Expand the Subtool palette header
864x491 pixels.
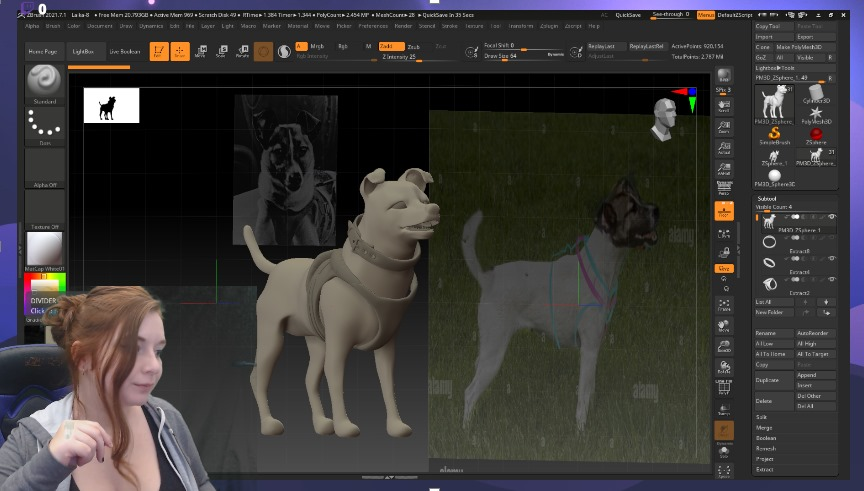pyautogui.click(x=766, y=198)
